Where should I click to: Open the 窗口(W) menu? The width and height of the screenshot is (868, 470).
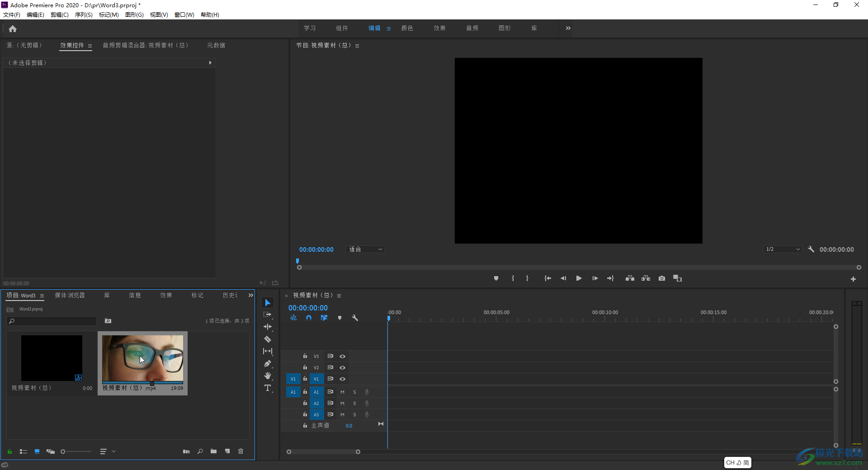(x=184, y=15)
